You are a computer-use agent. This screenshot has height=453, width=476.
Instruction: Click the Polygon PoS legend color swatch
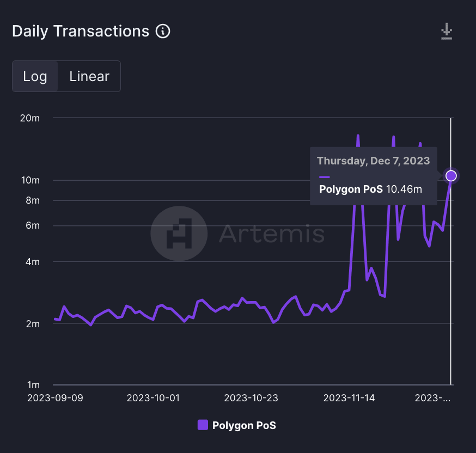tap(203, 425)
